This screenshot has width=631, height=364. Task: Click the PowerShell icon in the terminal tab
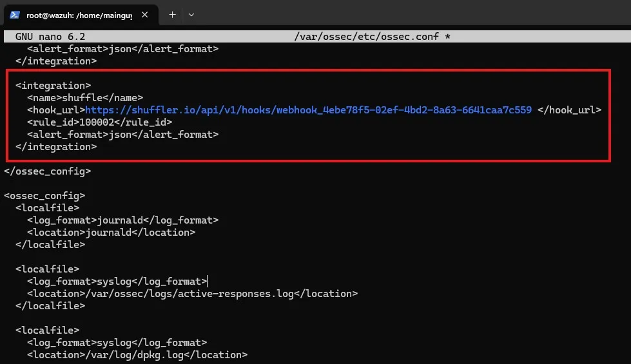coord(15,14)
